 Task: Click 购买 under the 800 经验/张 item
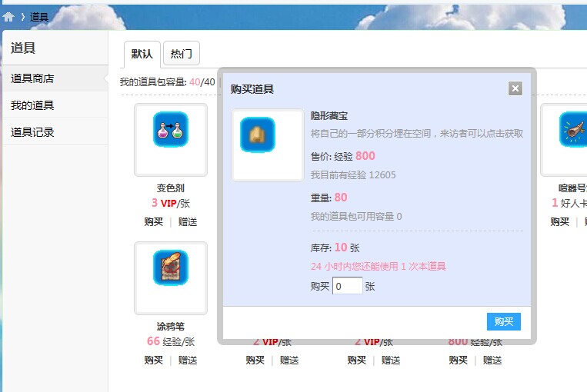(459, 360)
